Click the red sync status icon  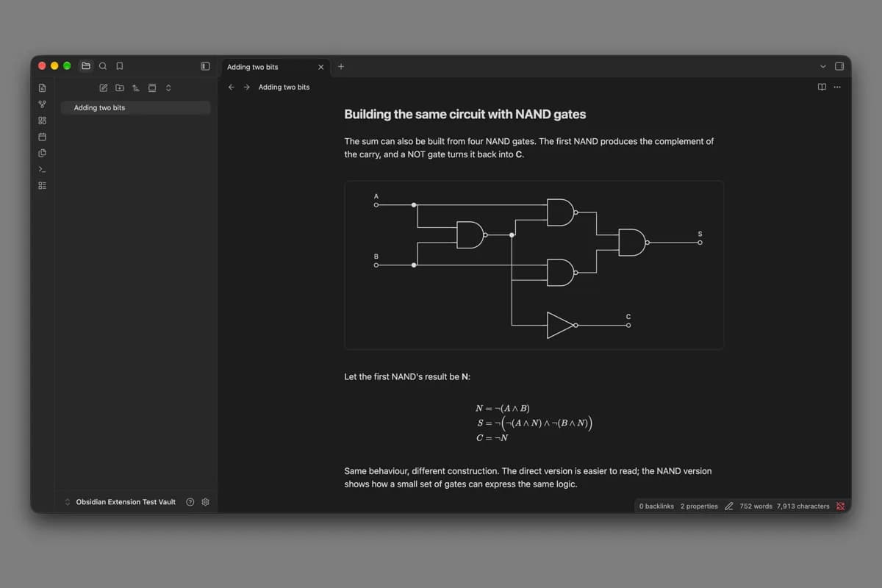click(840, 506)
